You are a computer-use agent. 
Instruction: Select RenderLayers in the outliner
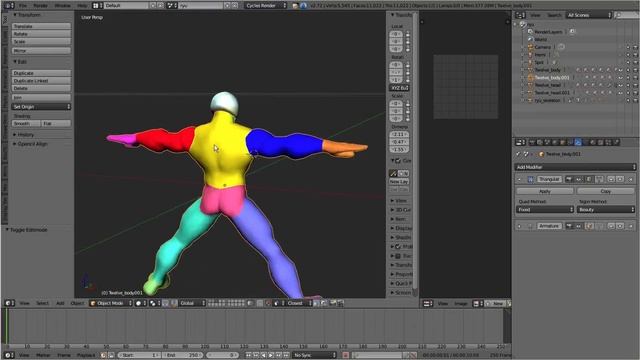[548, 32]
